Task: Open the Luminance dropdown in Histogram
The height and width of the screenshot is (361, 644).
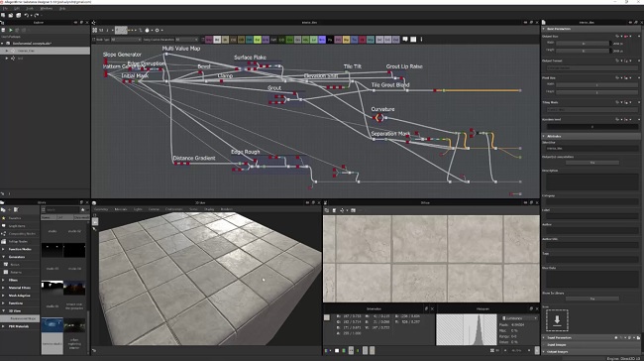Action: coord(519,318)
